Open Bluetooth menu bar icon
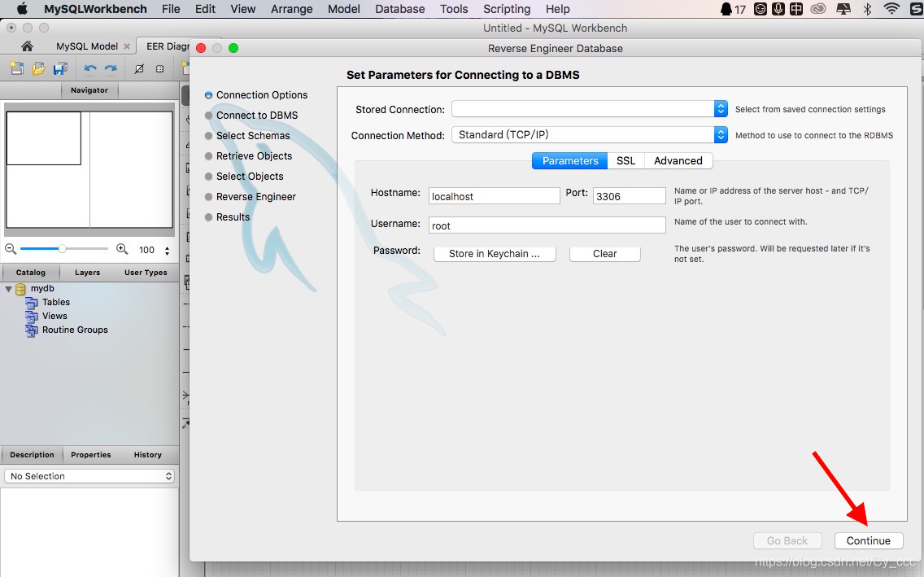The width and height of the screenshot is (924, 577). (867, 9)
